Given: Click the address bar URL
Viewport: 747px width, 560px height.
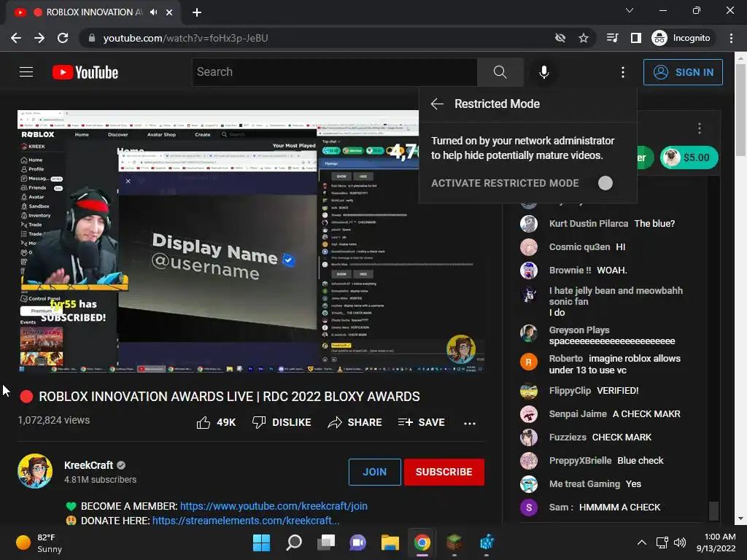Looking at the screenshot, I should [186, 38].
